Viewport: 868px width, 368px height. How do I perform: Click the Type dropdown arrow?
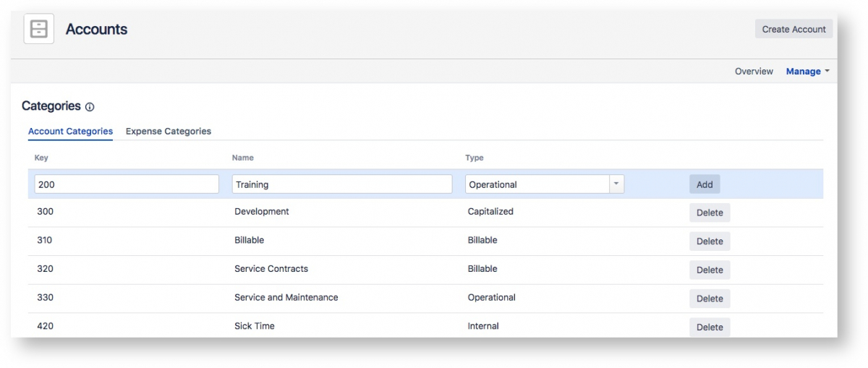click(616, 184)
